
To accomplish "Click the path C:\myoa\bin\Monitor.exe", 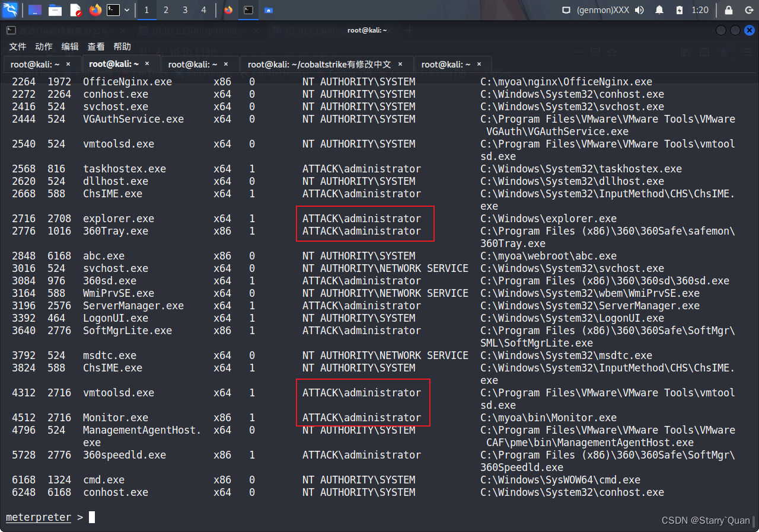I will 548,418.
